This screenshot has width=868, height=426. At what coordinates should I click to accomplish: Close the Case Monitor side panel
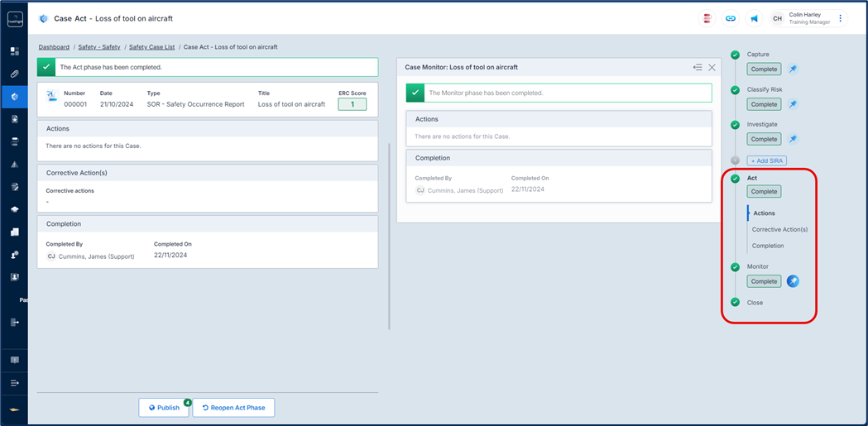click(x=712, y=67)
